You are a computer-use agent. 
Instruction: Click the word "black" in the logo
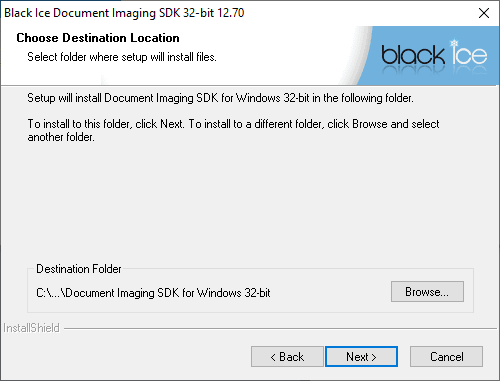(413, 55)
